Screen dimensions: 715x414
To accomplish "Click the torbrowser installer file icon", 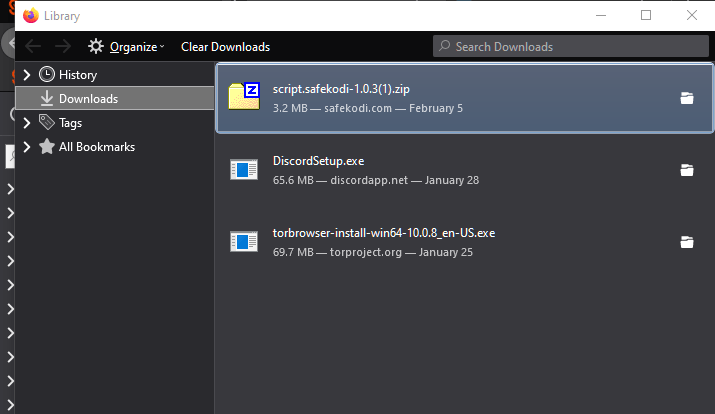I will tap(244, 242).
